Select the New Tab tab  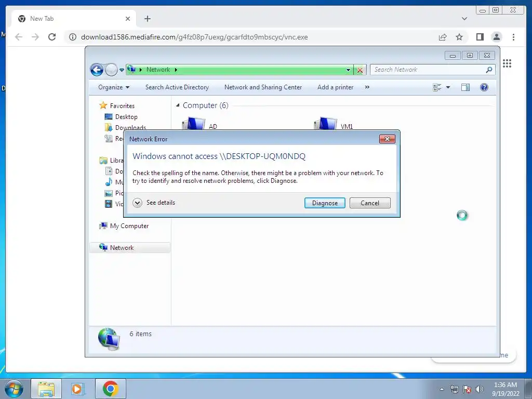[x=74, y=19]
